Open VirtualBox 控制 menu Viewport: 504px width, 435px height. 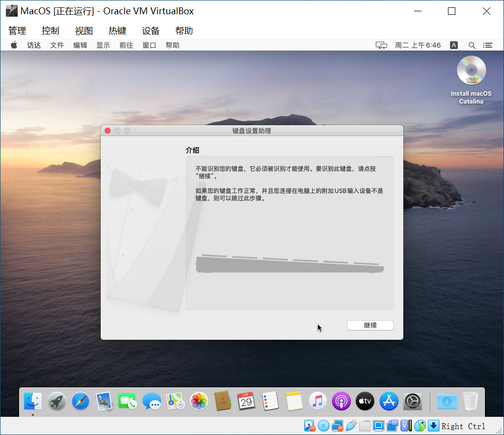tap(51, 31)
